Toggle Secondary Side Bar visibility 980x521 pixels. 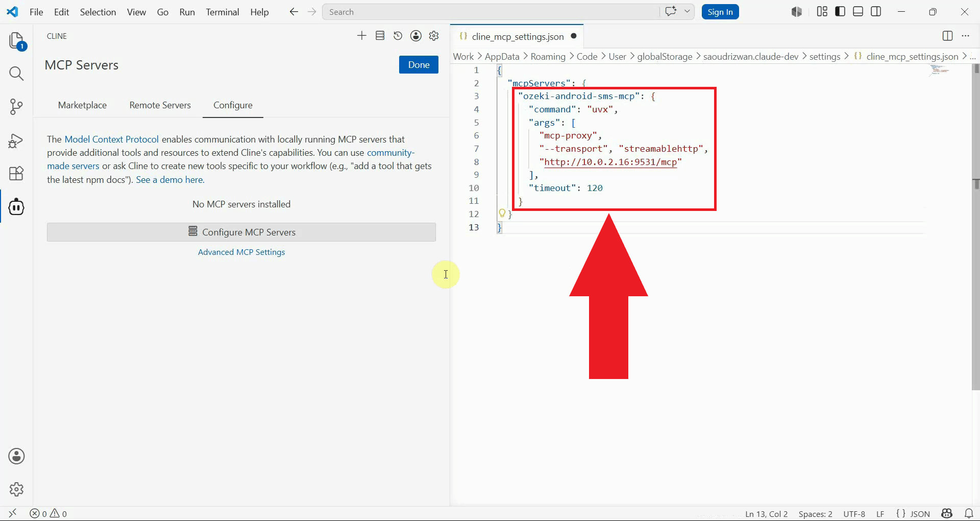coord(876,12)
